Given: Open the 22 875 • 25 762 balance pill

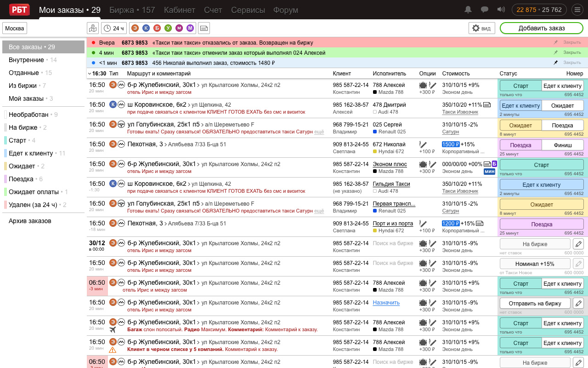Looking at the screenshot, I should point(539,10).
